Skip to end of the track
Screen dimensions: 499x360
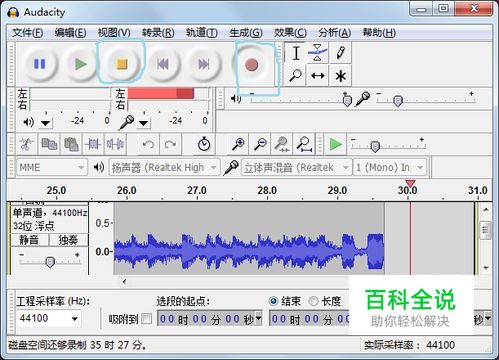204,64
